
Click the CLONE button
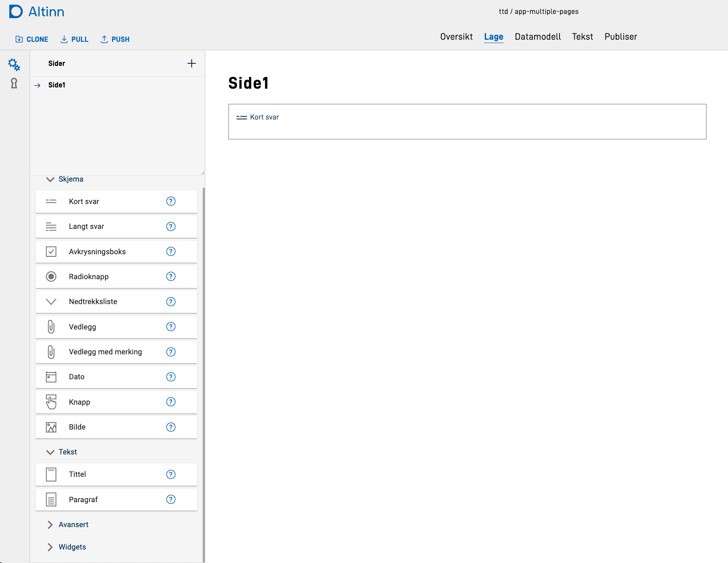point(32,39)
